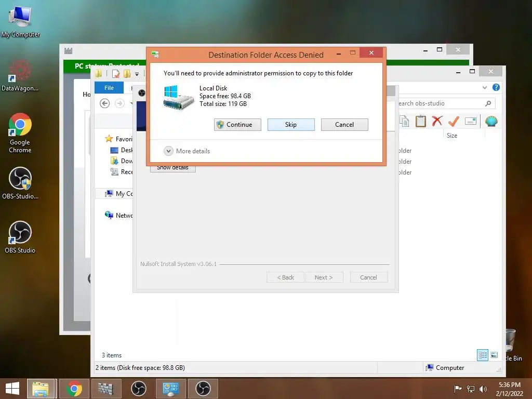The height and width of the screenshot is (399, 532).
Task: Click the Paste clipboard toolbar icon
Action: (x=421, y=121)
